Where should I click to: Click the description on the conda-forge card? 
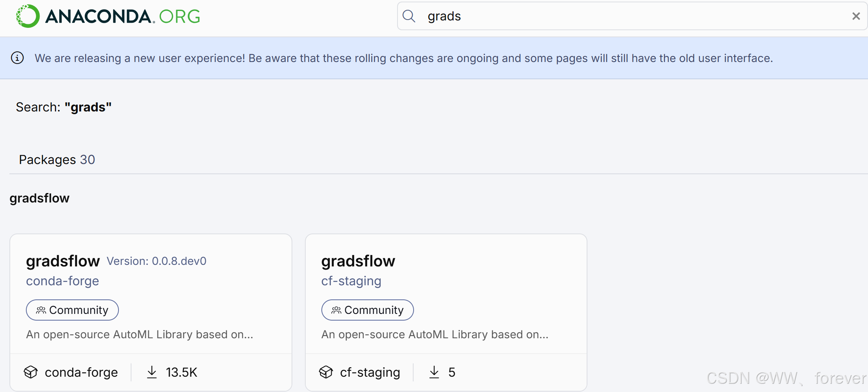[x=140, y=334]
